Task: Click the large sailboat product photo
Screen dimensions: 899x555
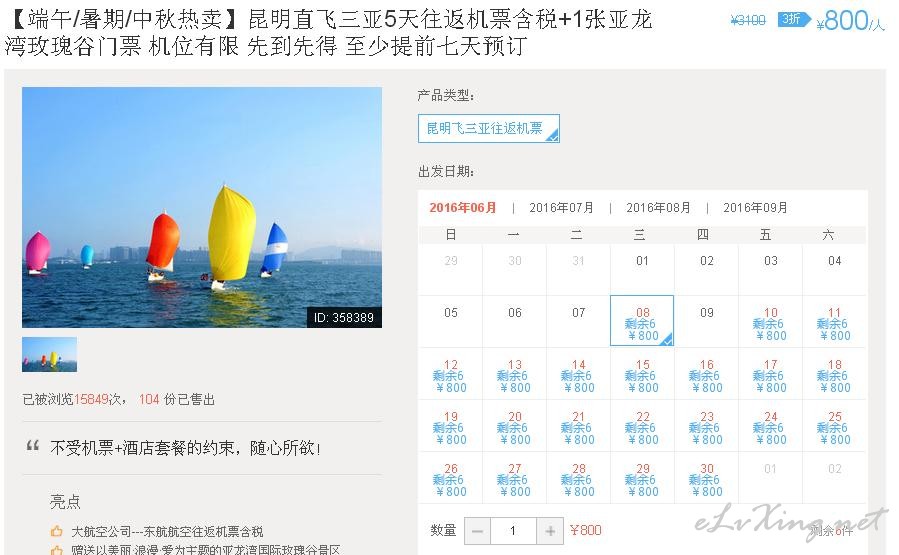Action: (202, 207)
